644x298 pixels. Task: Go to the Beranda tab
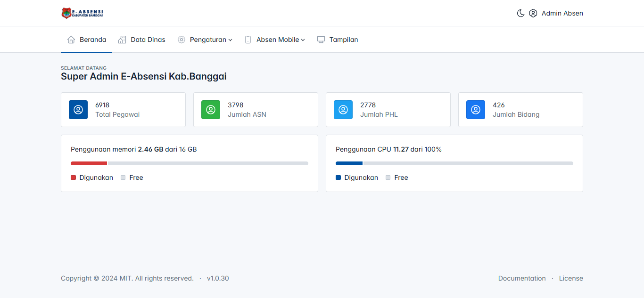pyautogui.click(x=86, y=40)
